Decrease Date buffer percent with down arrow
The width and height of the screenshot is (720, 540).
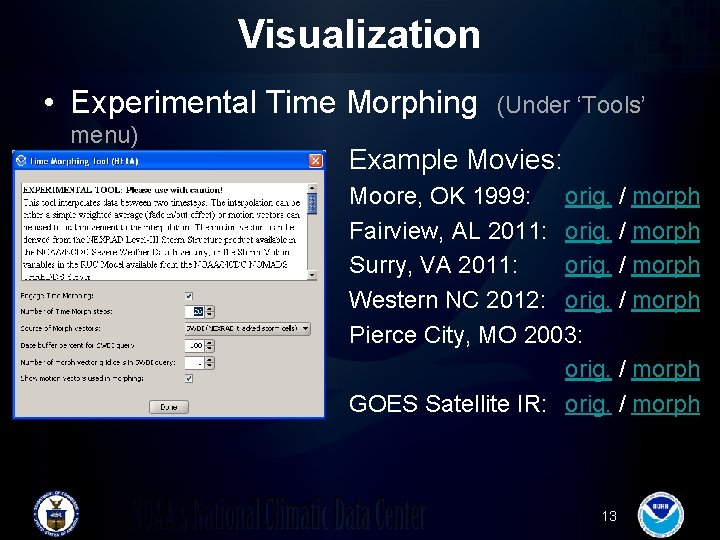click(210, 349)
